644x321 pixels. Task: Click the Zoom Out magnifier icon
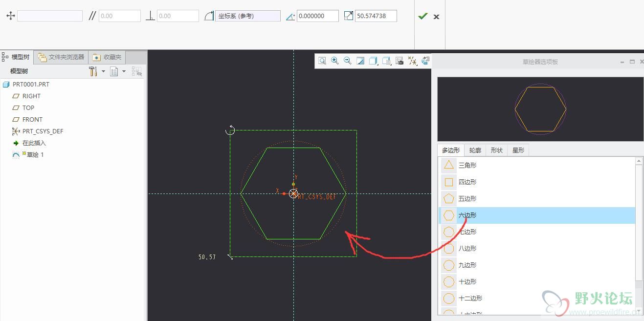pyautogui.click(x=348, y=61)
